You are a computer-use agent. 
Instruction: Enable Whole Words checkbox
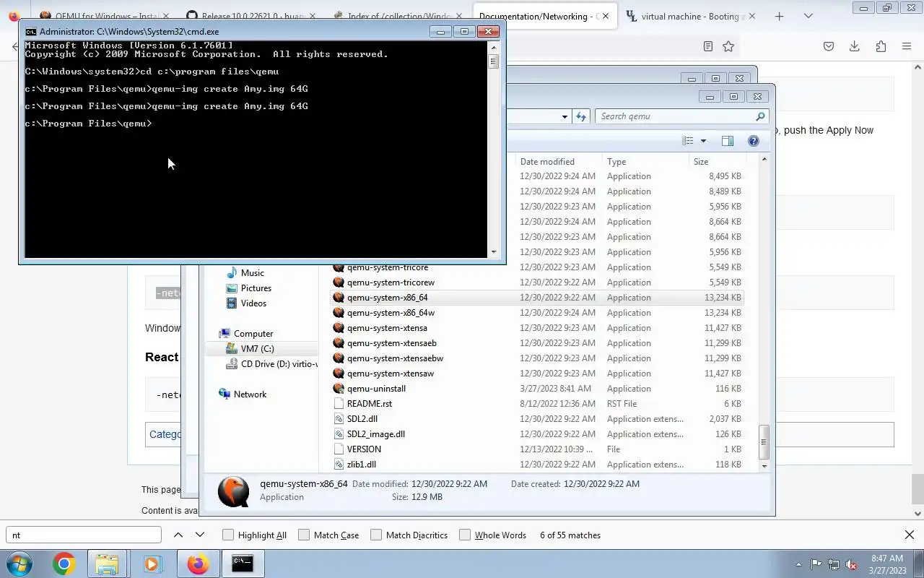point(465,535)
